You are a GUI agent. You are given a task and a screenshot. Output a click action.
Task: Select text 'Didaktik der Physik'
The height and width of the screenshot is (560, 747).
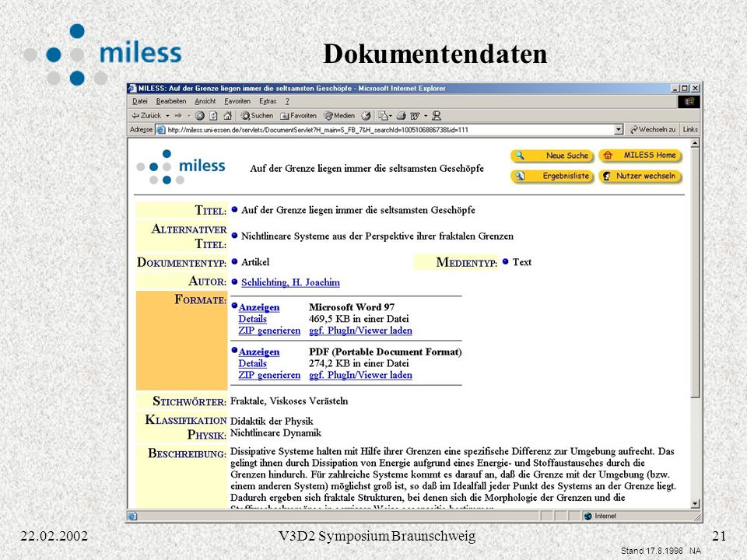[272, 421]
